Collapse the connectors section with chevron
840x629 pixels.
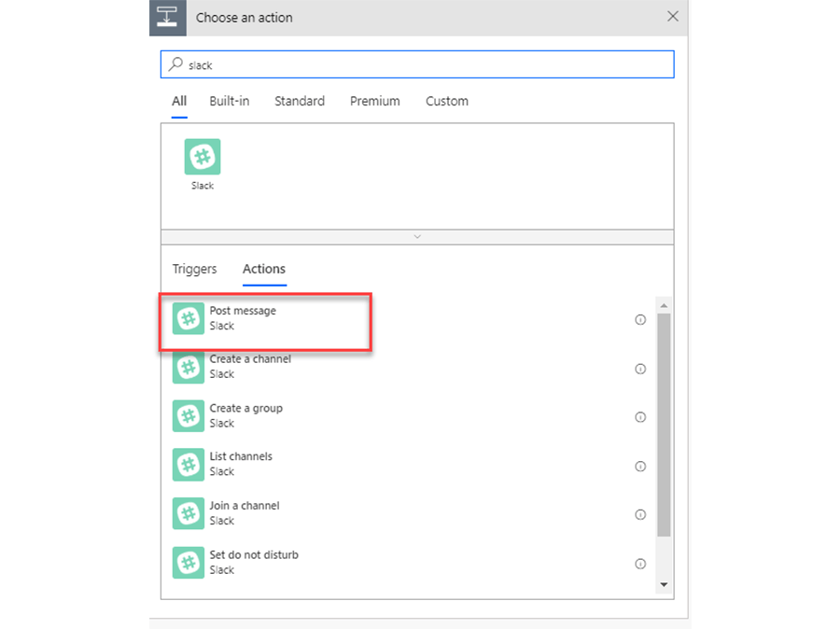(x=417, y=237)
